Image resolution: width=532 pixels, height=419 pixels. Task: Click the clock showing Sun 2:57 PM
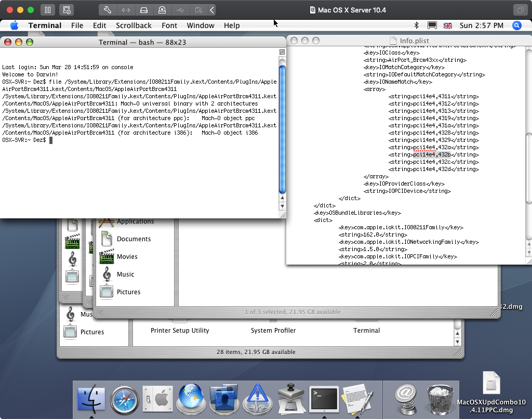[482, 25]
